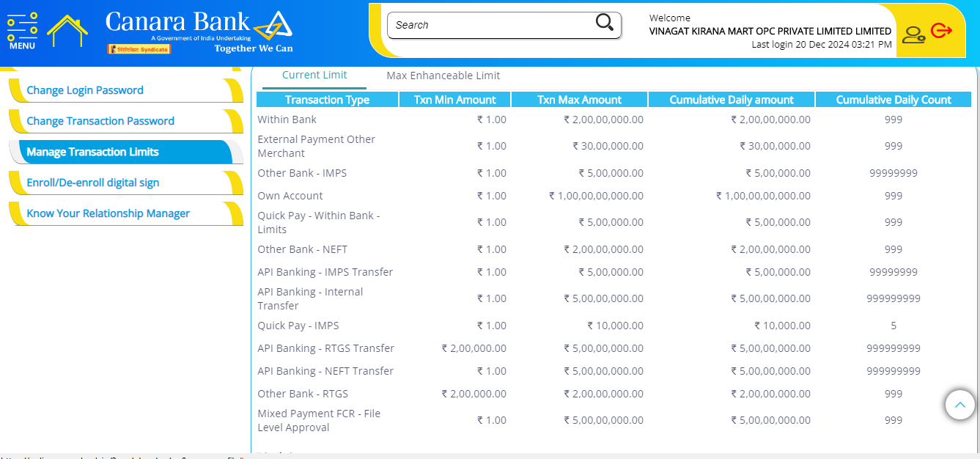
Task: Click the scroll-to-top arrow button
Action: tap(960, 405)
